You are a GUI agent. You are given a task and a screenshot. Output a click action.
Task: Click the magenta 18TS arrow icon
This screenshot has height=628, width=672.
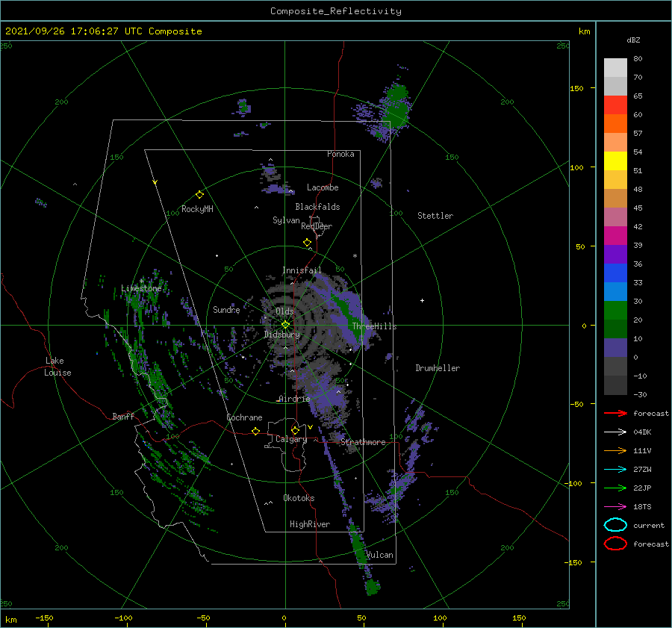(615, 507)
